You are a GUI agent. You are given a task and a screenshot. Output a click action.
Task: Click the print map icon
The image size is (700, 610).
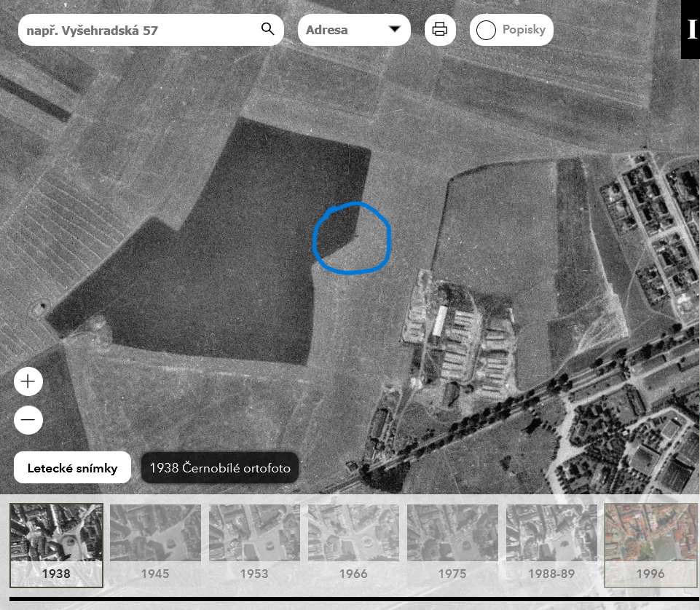coord(440,29)
